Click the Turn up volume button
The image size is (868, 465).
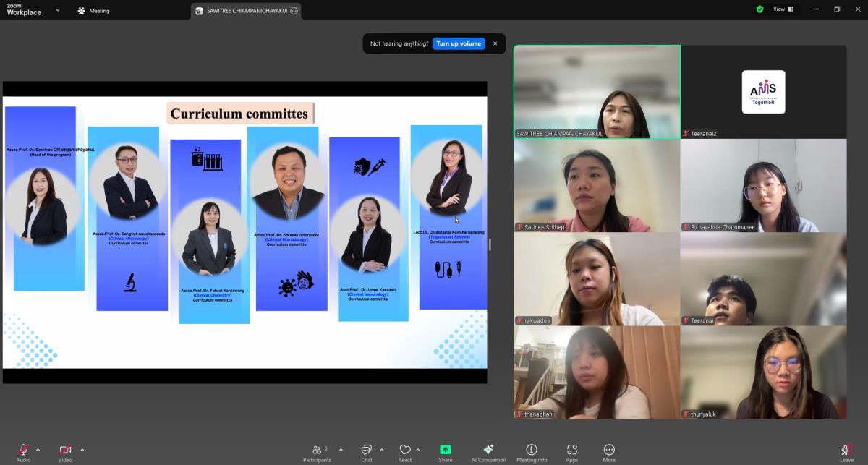coord(459,43)
